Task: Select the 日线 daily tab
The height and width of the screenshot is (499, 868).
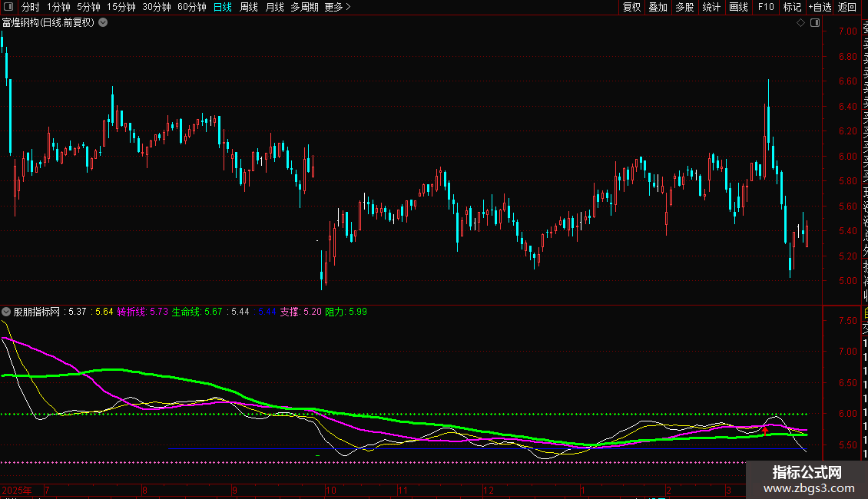Action: point(223,7)
